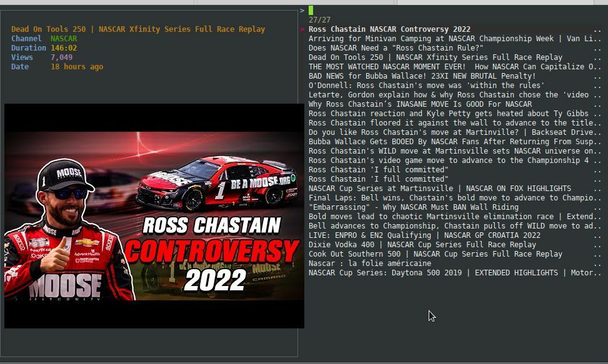608x364 pixels.
Task: Select 'Bell advances to Championship' row
Action: point(454,226)
